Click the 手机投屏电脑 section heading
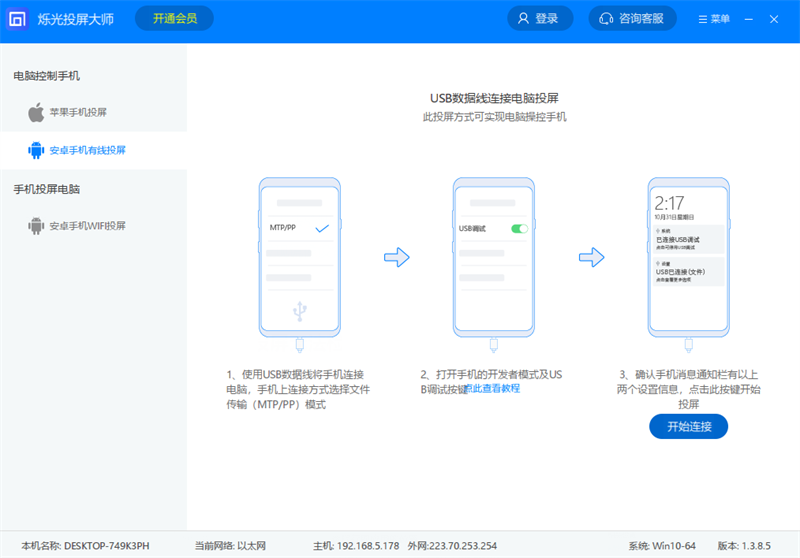The width and height of the screenshot is (800, 558). [x=46, y=189]
